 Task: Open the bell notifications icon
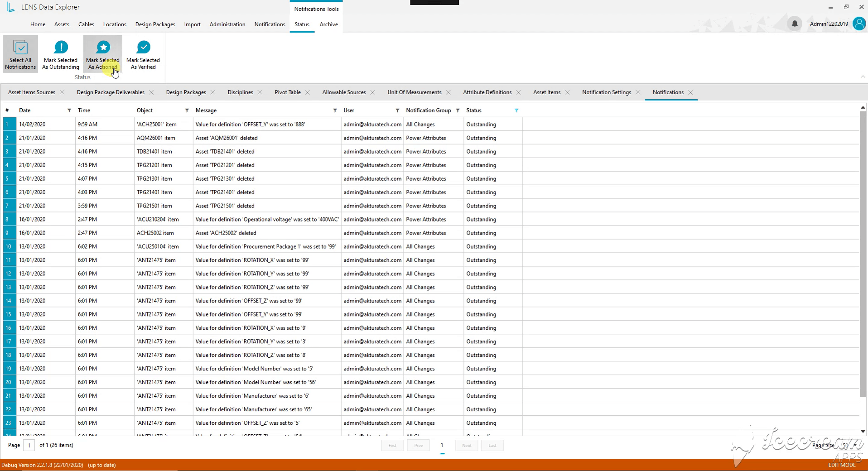click(794, 24)
